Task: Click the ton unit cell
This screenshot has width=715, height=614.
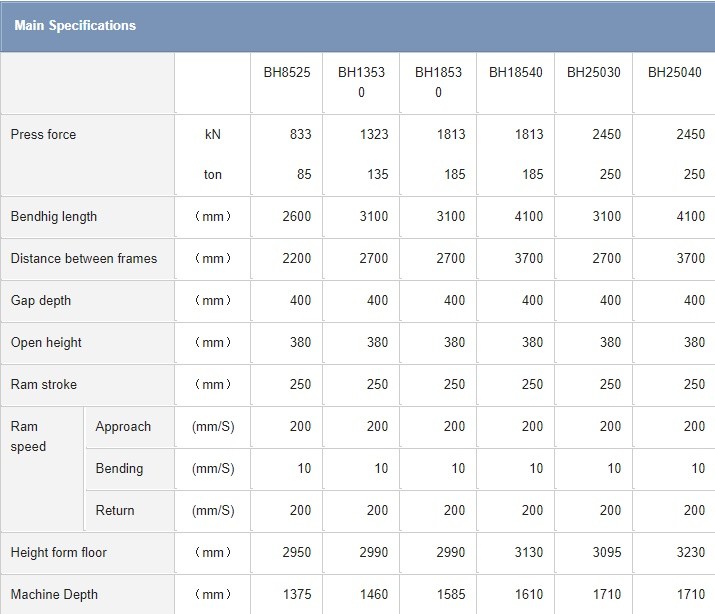Action: (x=212, y=175)
